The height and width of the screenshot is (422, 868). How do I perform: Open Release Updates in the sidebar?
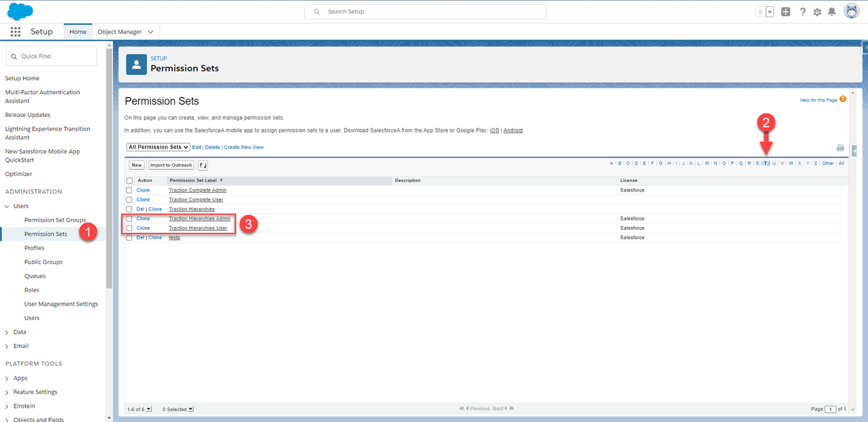point(28,115)
